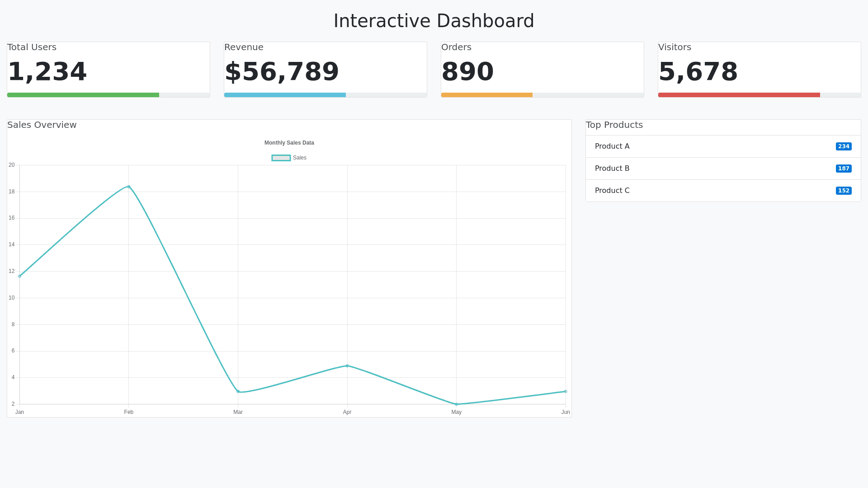Click the $56,789 revenue figure
The height and width of the screenshot is (488, 868).
point(282,72)
